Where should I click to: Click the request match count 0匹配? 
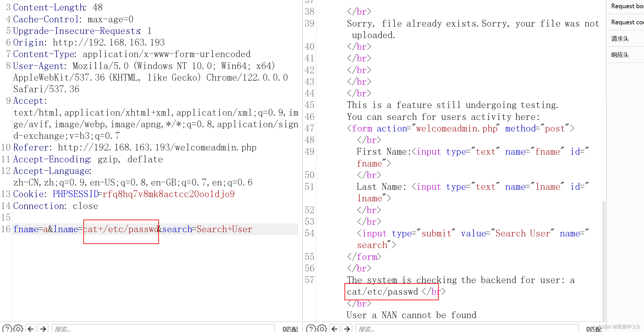tap(290, 329)
